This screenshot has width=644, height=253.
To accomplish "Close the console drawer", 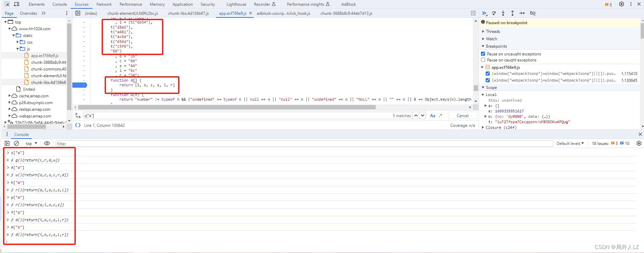I will [640, 134].
